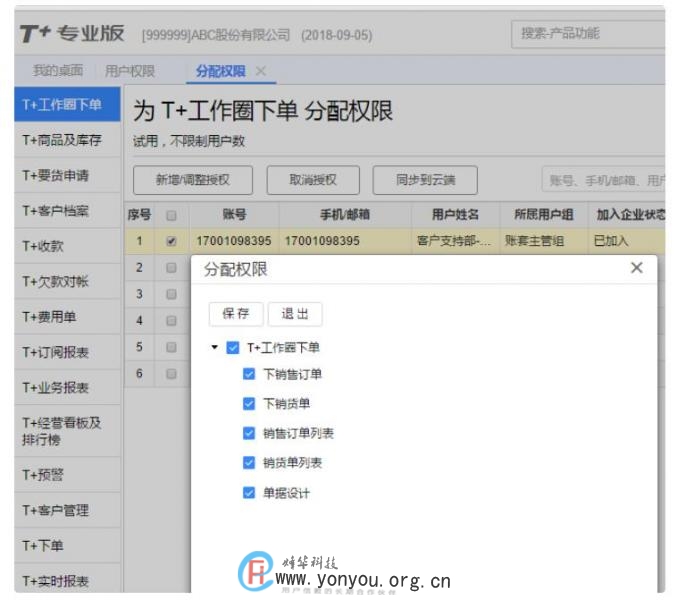
Task: Click 同步到云端 button
Action: [425, 180]
